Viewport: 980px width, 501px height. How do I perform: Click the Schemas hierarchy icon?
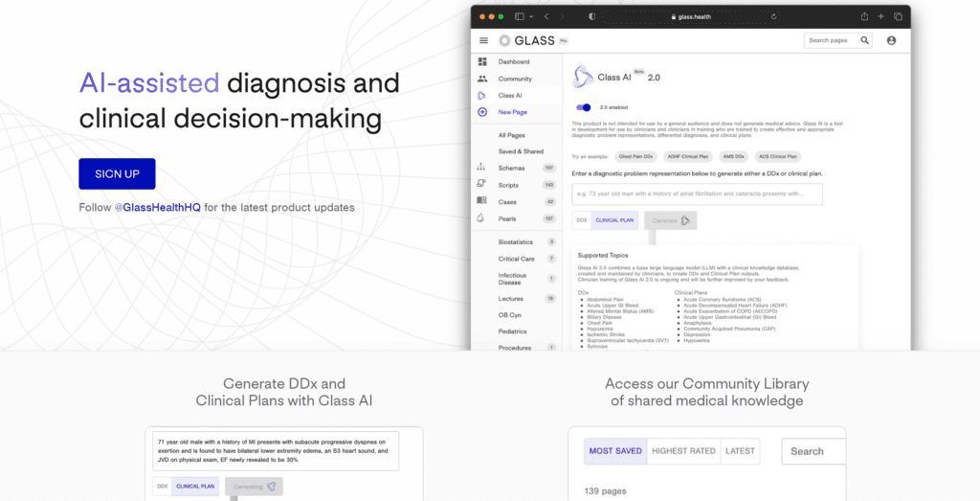coord(480,168)
